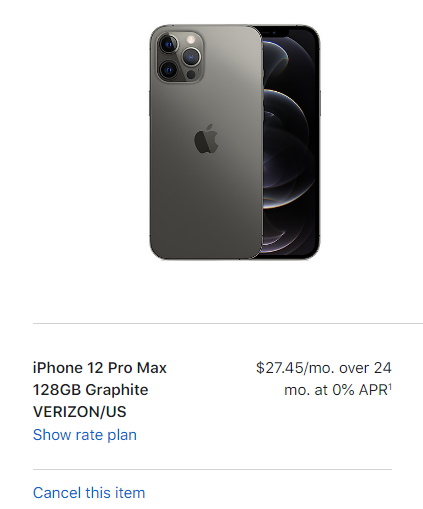Screen dimensions: 423x509
Task: Click the 128GB Graphite description line
Action: tap(91, 390)
